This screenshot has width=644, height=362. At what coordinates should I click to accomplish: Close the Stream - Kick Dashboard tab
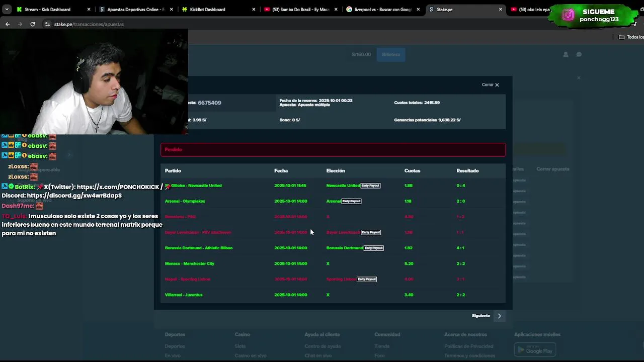pos(89,10)
